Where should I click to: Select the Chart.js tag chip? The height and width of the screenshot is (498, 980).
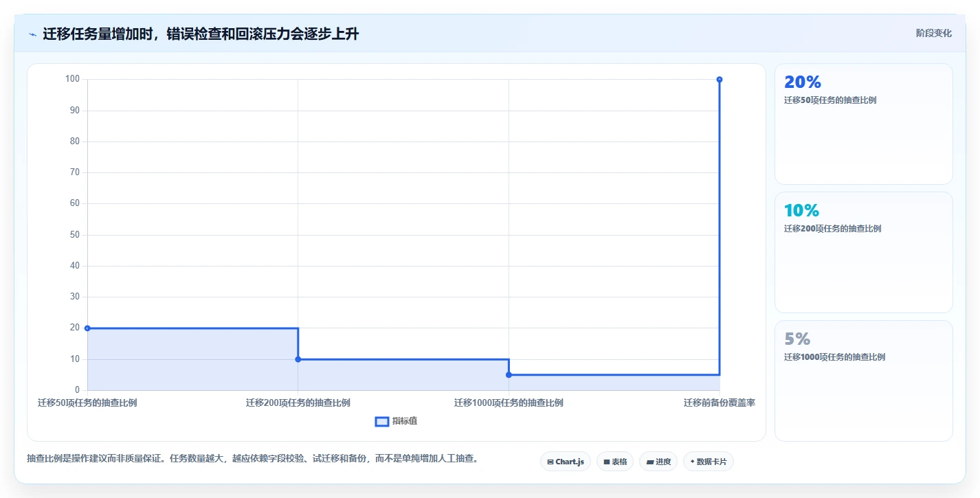[x=566, y=462]
